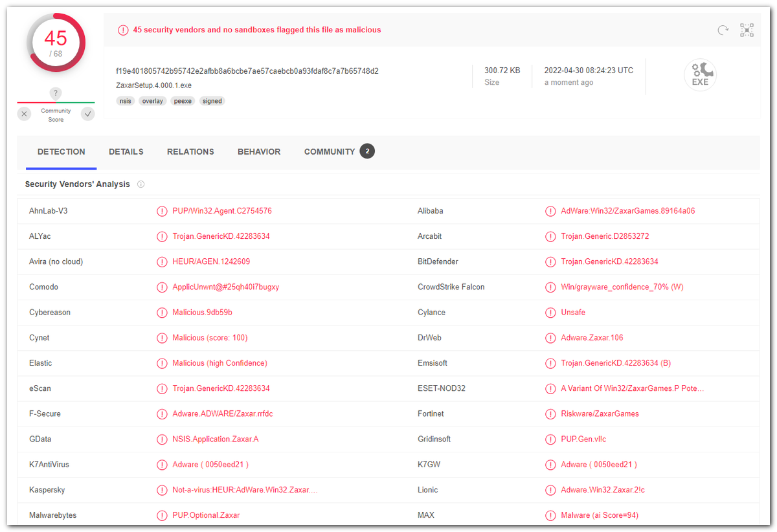Click the reanalyze refresh icon
This screenshot has height=532, width=777.
pyautogui.click(x=723, y=30)
